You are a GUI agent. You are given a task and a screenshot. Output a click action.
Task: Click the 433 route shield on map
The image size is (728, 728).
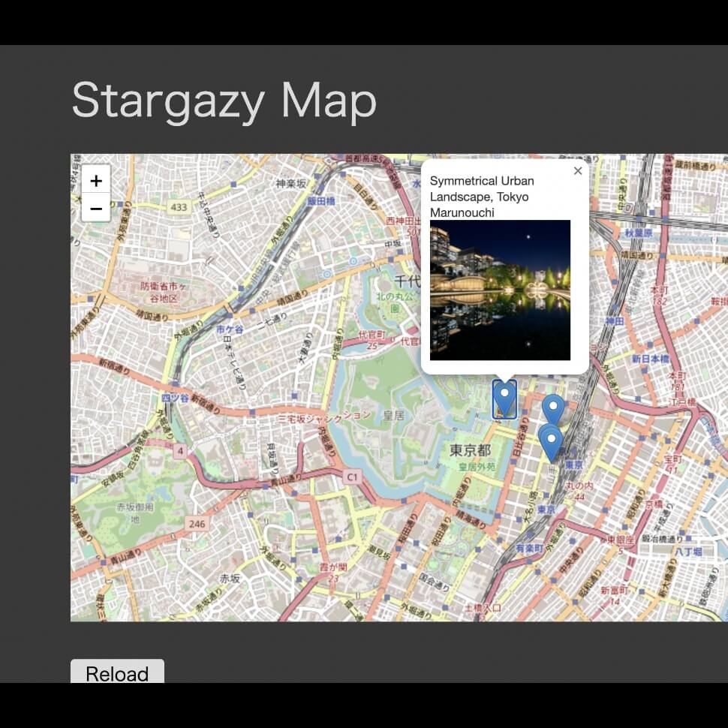tap(179, 206)
